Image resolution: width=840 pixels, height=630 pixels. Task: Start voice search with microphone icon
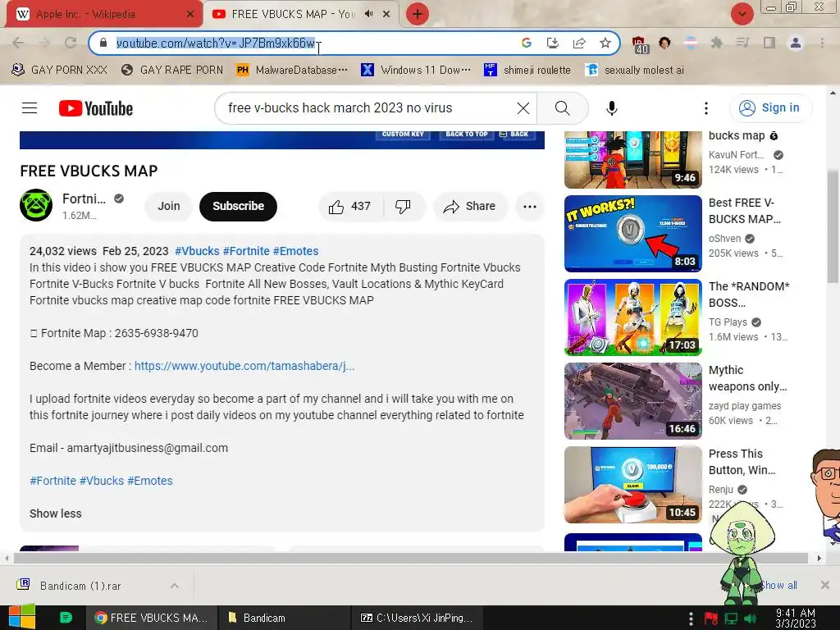click(x=611, y=108)
